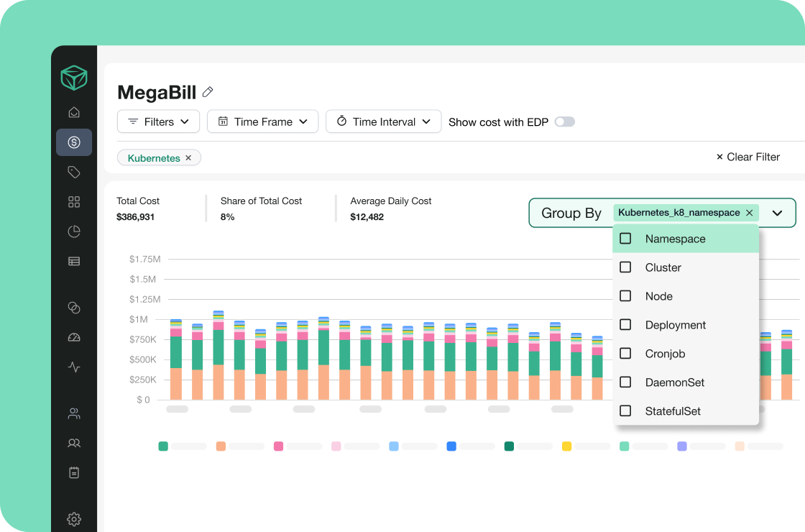This screenshot has width=805, height=532.
Task: Open the grid dashboard icon
Action: click(x=74, y=202)
